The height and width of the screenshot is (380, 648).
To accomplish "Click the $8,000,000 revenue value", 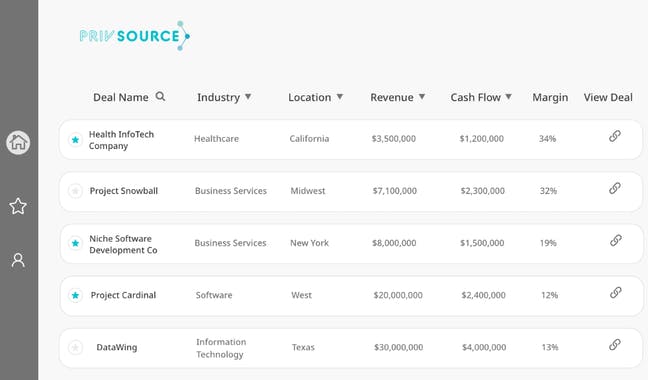I will tap(394, 243).
